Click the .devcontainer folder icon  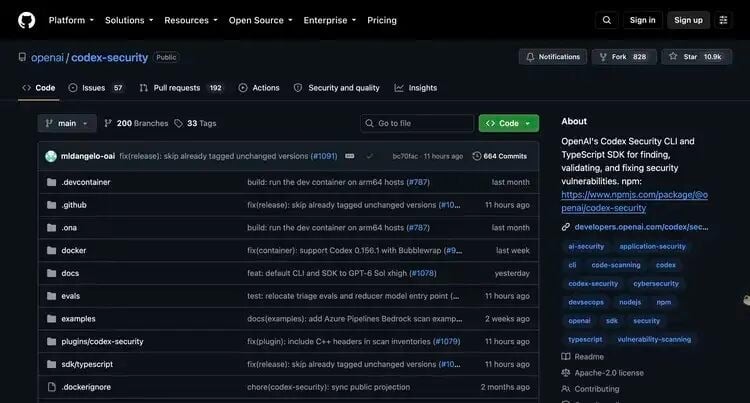[52, 182]
